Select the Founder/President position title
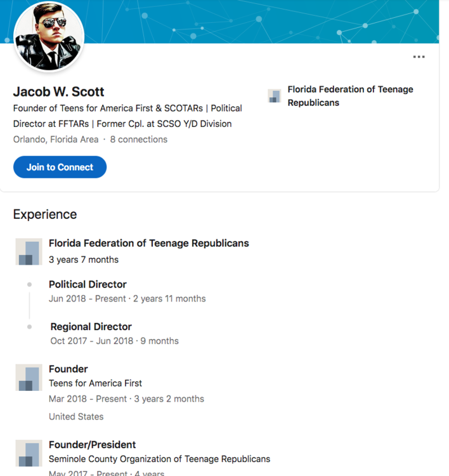The width and height of the screenshot is (449, 476). click(92, 444)
